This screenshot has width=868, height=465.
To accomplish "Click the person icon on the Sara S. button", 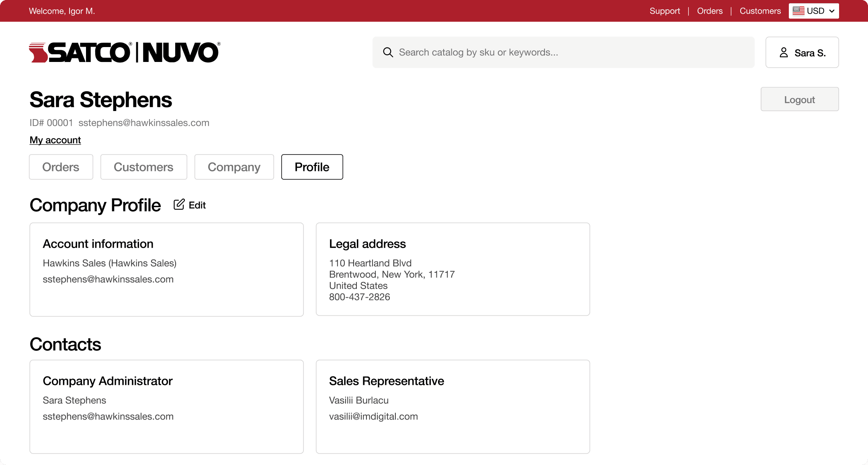I will coord(783,52).
